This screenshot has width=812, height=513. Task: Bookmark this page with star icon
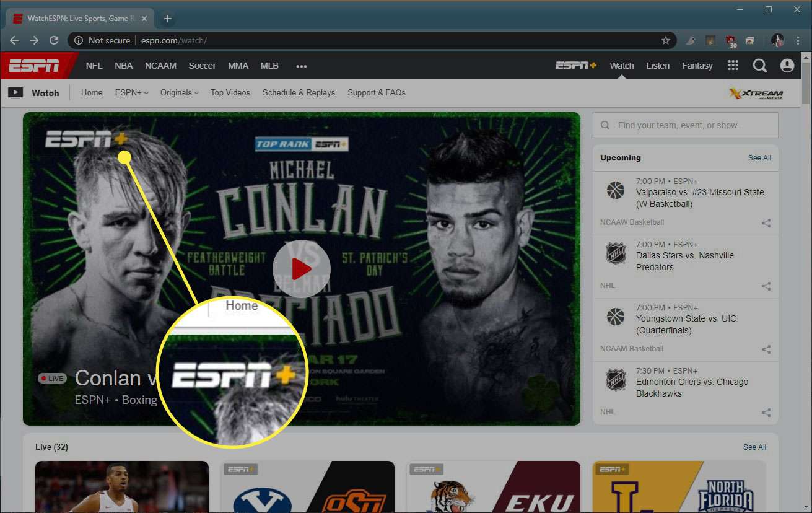[x=666, y=40]
